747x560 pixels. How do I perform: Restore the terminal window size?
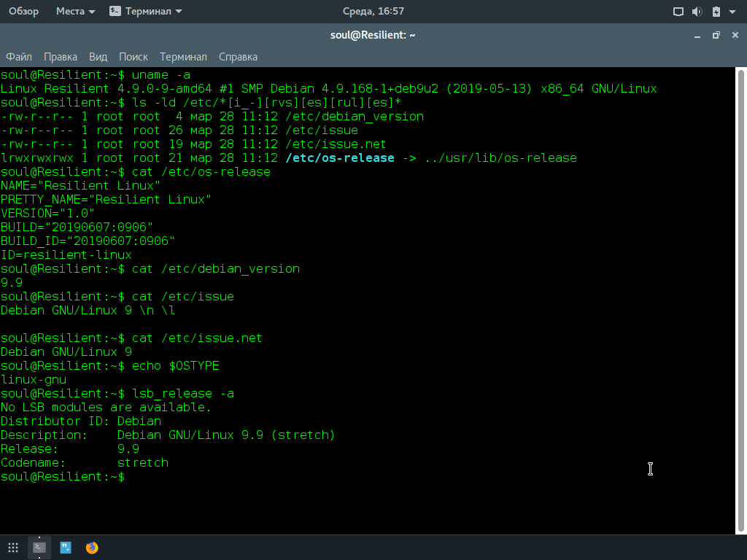coord(716,35)
